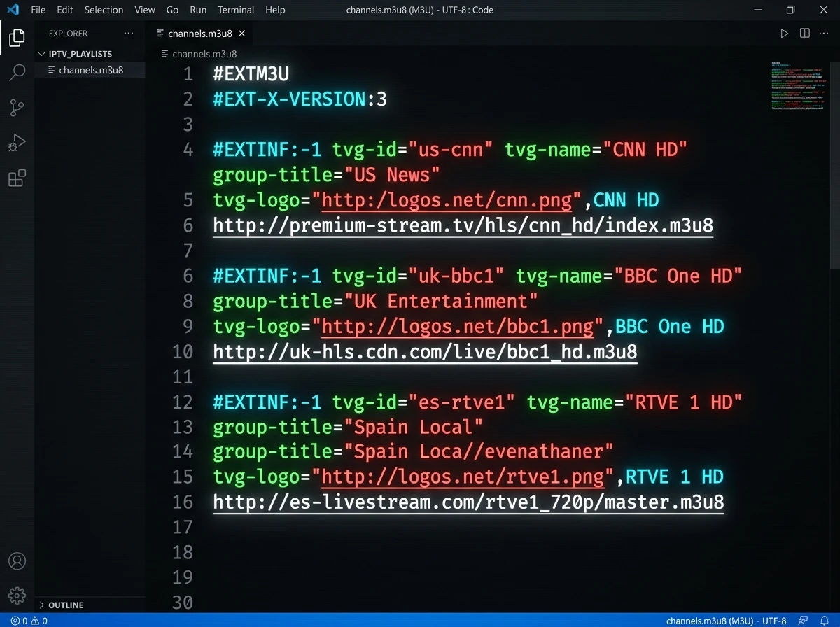Viewport: 840px width, 627px height.
Task: Select channels.m3u8 in the Explorer tree
Action: click(x=90, y=70)
